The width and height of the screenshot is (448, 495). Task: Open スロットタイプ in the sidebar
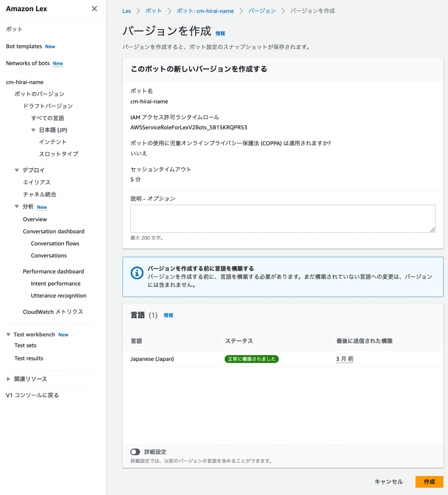pos(59,154)
